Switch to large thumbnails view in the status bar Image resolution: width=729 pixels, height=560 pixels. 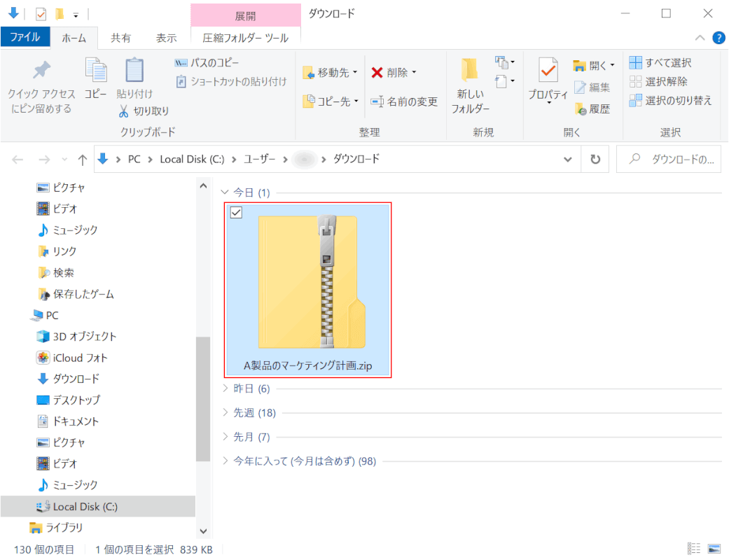[714, 549]
